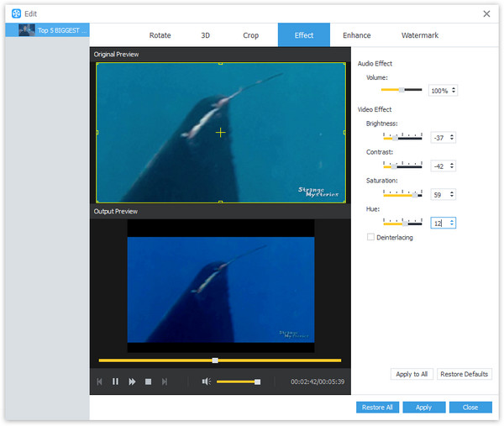Click the Apply button
The width and height of the screenshot is (504, 426).
point(424,408)
